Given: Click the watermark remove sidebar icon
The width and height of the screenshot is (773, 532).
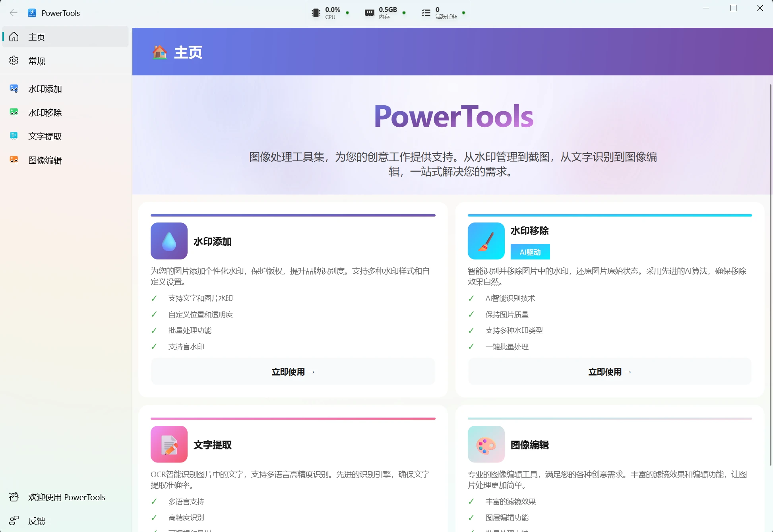Looking at the screenshot, I should [14, 112].
